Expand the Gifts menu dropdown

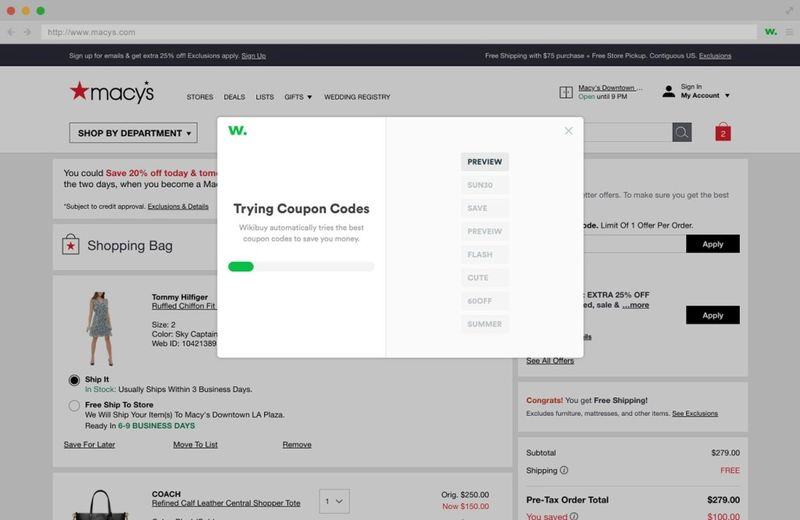click(x=298, y=97)
